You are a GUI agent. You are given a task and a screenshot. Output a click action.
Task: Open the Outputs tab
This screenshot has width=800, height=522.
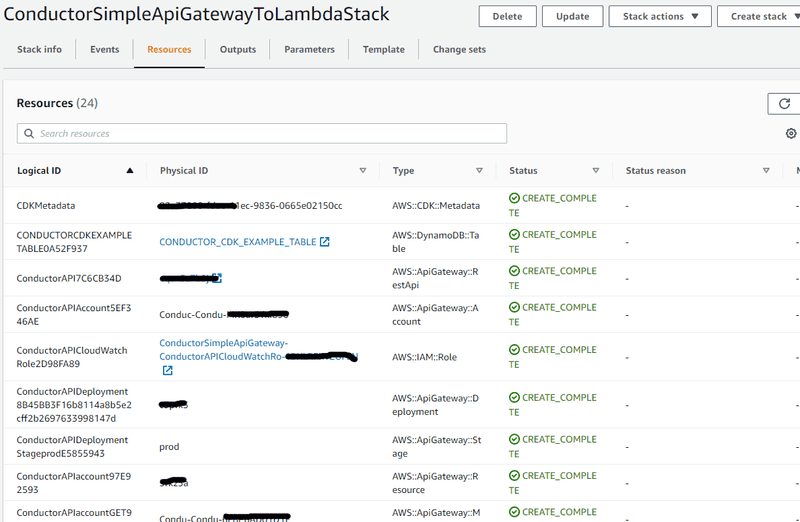[x=238, y=49]
